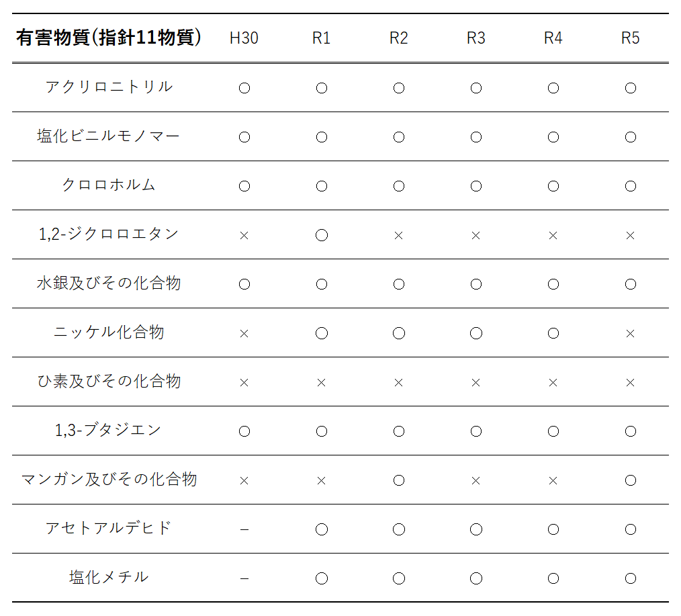681x616 pixels.
Task: Click the 有害物質(指針11物質) header cell
Action: 109,38
